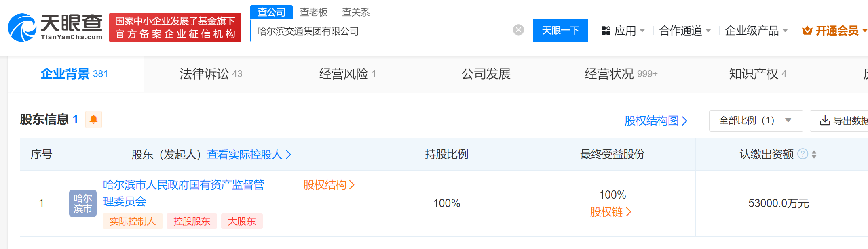868x249 pixels.
Task: Sort by subscribed capital arrows
Action: click(814, 154)
